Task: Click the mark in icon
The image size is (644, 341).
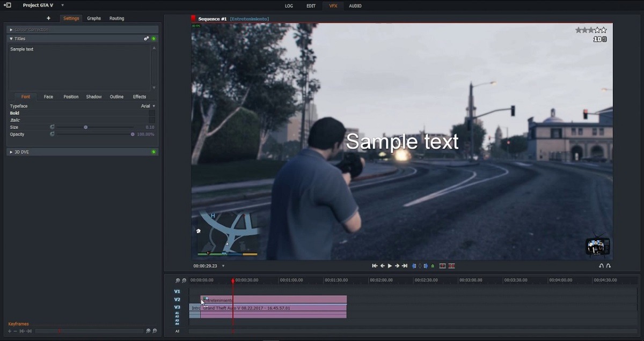Action: pos(414,266)
